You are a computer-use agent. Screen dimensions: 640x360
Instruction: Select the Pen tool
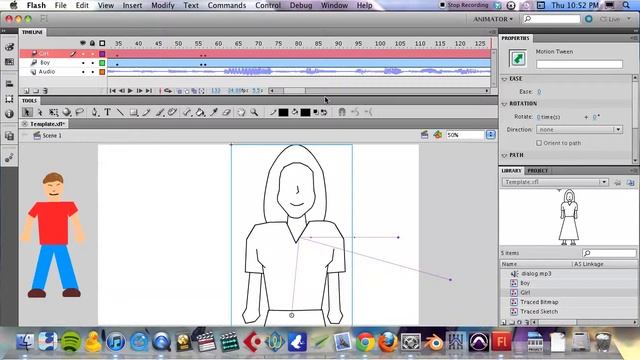click(95, 112)
